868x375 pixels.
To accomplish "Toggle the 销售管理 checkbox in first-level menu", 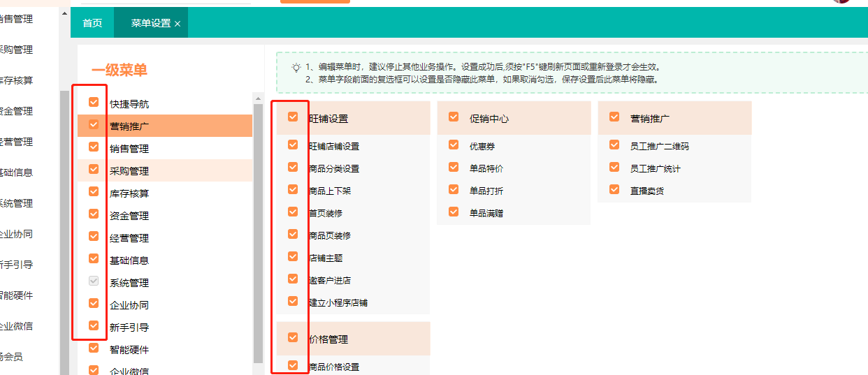I will 94,147.
